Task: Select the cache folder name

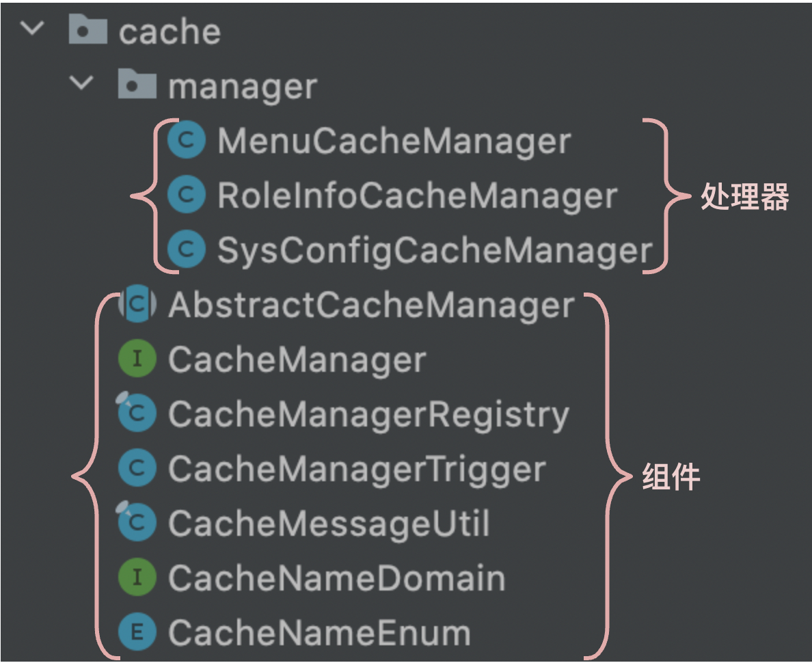Action: 170,31
